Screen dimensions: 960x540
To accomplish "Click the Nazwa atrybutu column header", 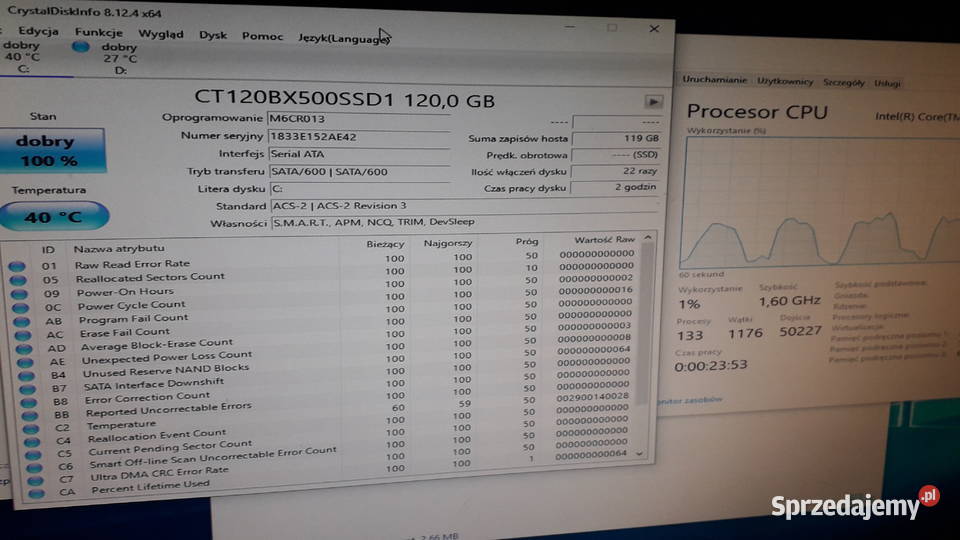I will pyautogui.click(x=119, y=248).
